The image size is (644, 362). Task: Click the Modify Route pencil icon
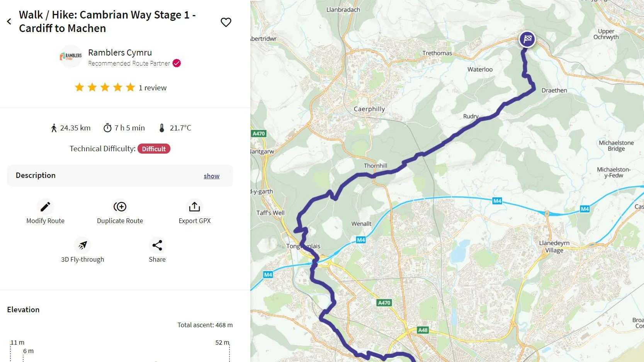coord(45,207)
